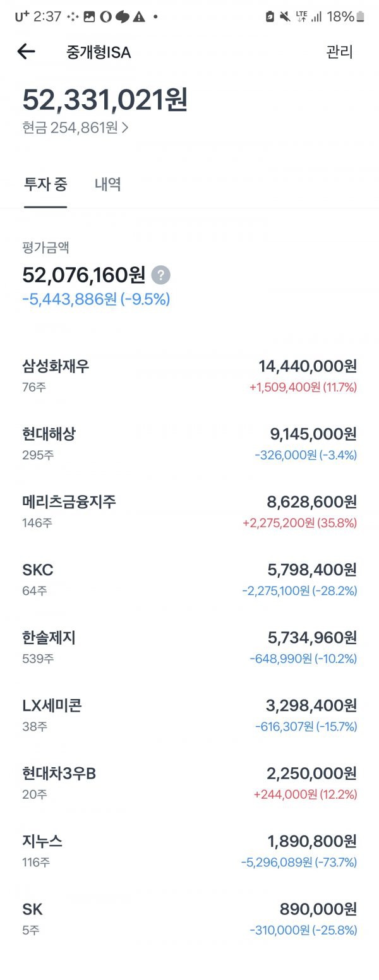Select the 메리츠금융지주 holding
The height and width of the screenshot is (980, 379).
189,511
